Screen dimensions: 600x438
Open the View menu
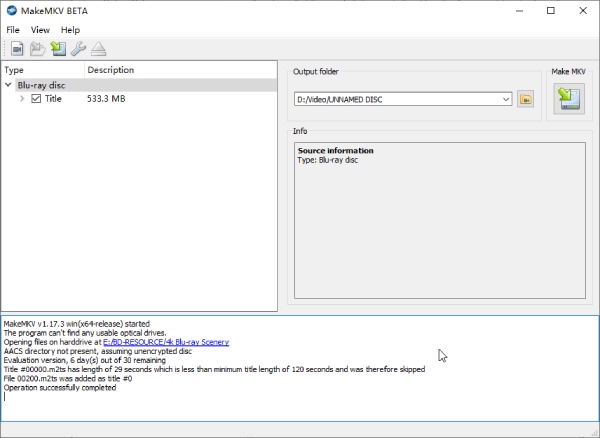[x=40, y=30]
